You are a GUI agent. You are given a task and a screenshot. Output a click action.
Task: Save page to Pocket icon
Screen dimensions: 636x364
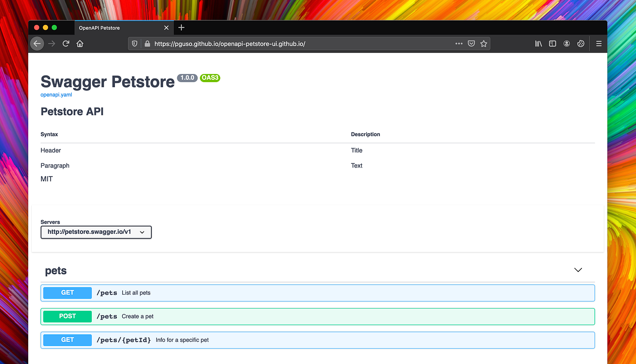472,44
